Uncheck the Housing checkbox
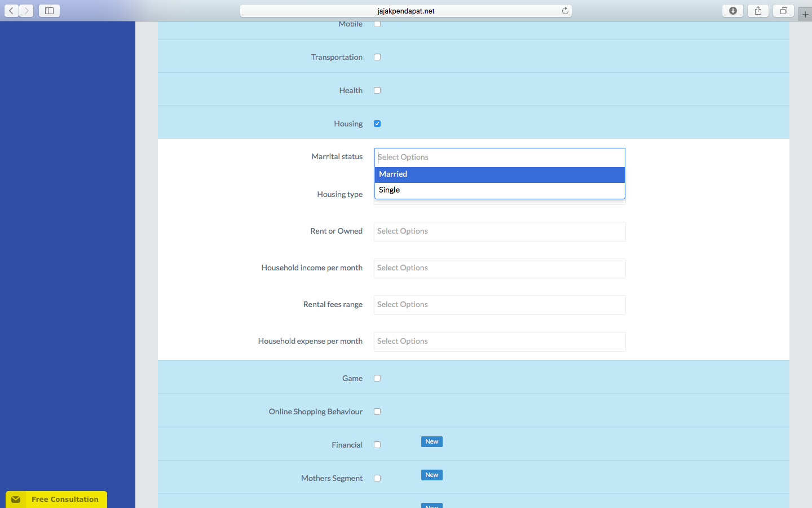The width and height of the screenshot is (812, 508). [x=377, y=124]
